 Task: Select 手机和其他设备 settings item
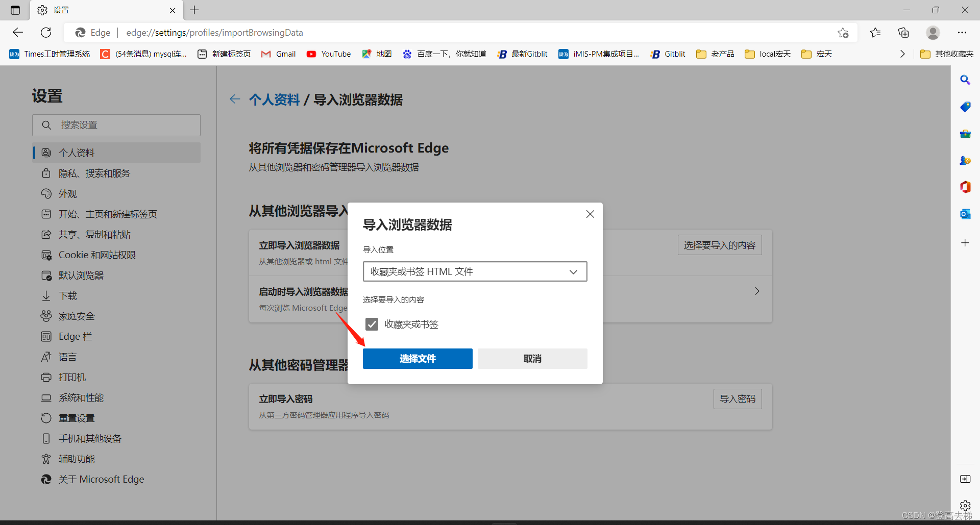(116, 439)
